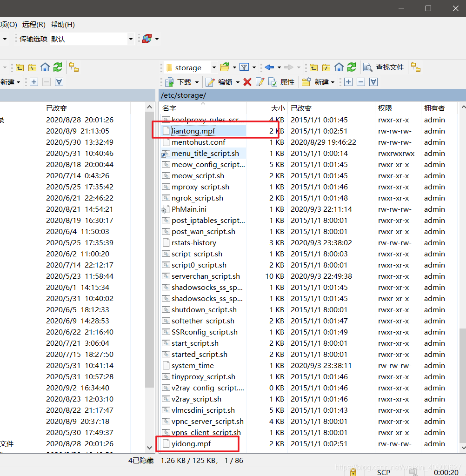Viewport: 466px width, 476px height.
Task: Sort remote files by 权限 column
Action: [399, 108]
